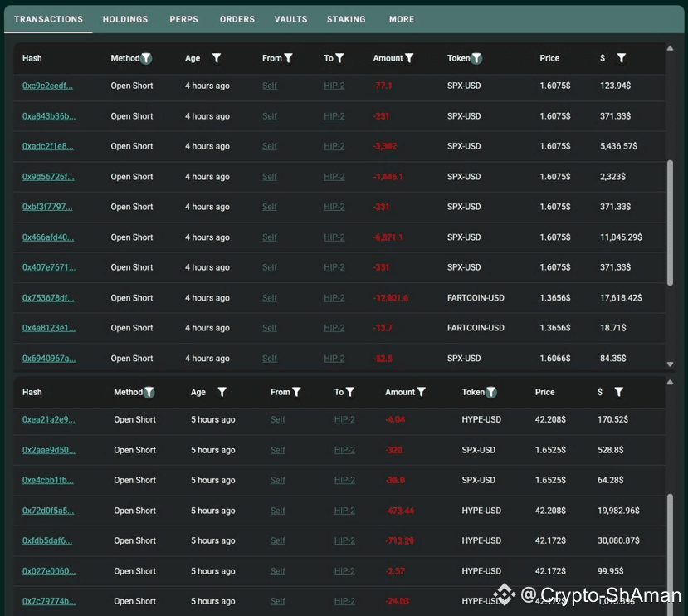Go to the Vaults tab
Screen dimensions: 688x616
click(291, 19)
